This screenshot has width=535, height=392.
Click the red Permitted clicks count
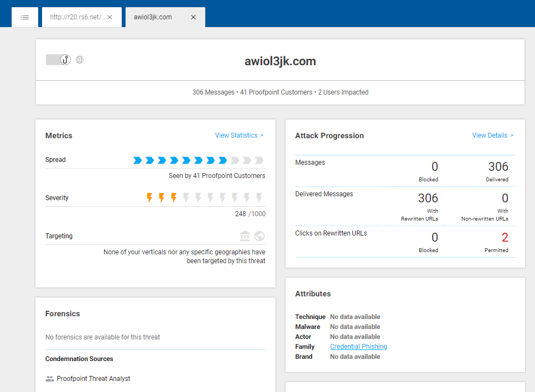click(505, 238)
